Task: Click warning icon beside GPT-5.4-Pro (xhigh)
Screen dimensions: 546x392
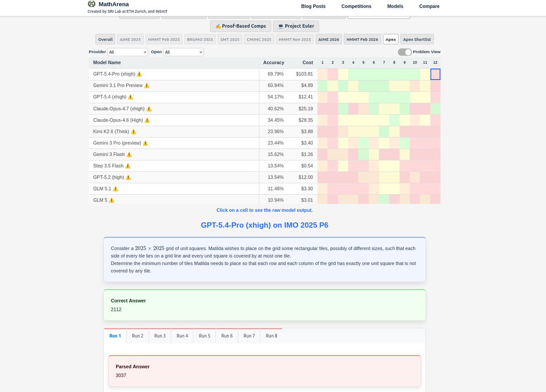Action: (139, 74)
